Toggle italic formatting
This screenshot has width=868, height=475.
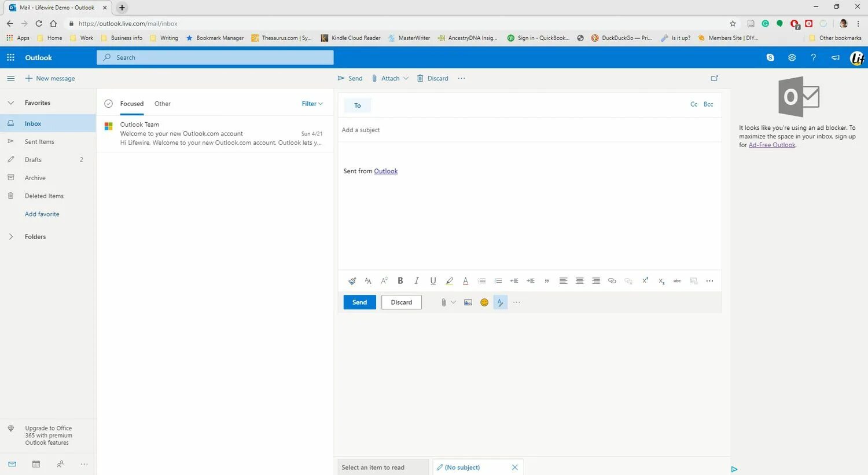tap(417, 281)
